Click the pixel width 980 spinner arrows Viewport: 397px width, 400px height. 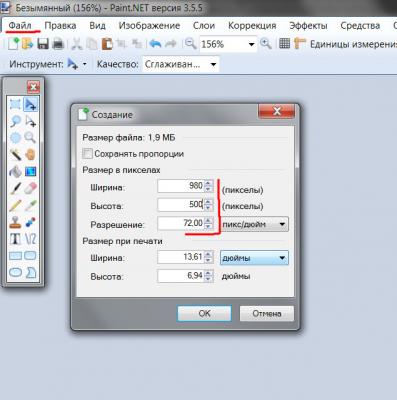click(209, 186)
